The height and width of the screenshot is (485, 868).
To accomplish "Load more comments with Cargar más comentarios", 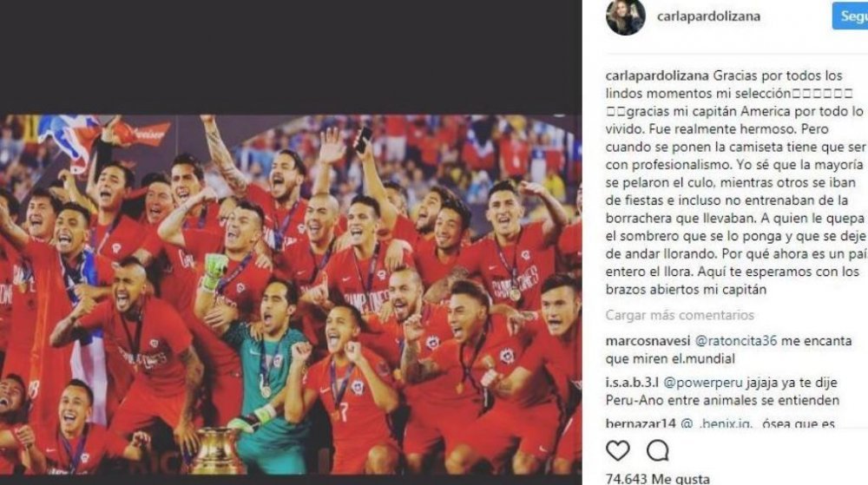I will click(680, 315).
